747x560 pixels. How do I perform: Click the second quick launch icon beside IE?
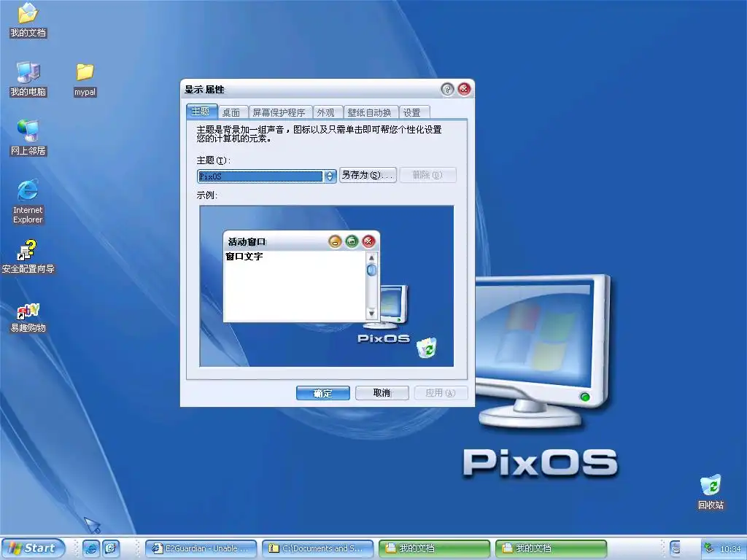[x=111, y=548]
